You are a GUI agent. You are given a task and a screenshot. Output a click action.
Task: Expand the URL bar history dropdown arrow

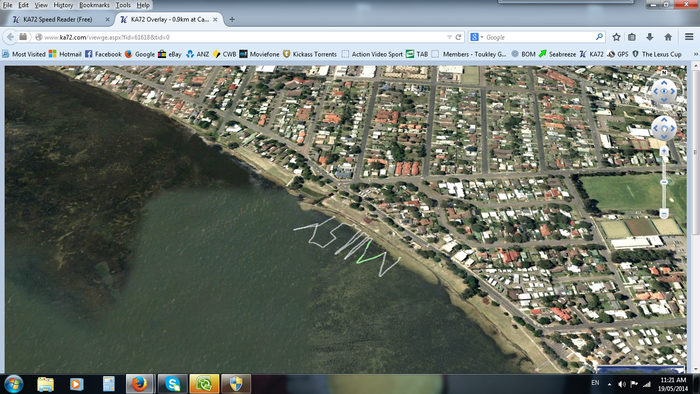coord(449,37)
